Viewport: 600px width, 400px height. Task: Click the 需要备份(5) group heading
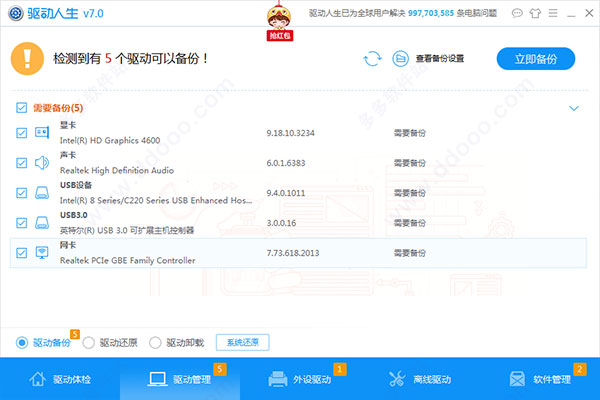[x=58, y=108]
